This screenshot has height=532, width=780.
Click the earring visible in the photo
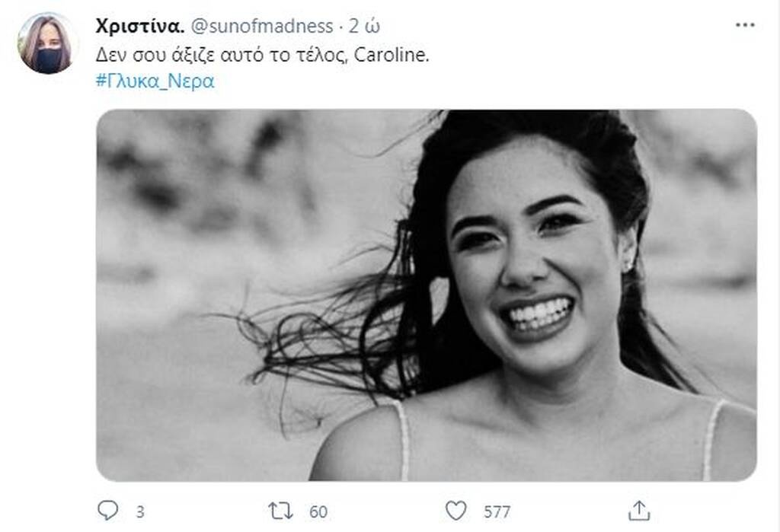(631, 265)
